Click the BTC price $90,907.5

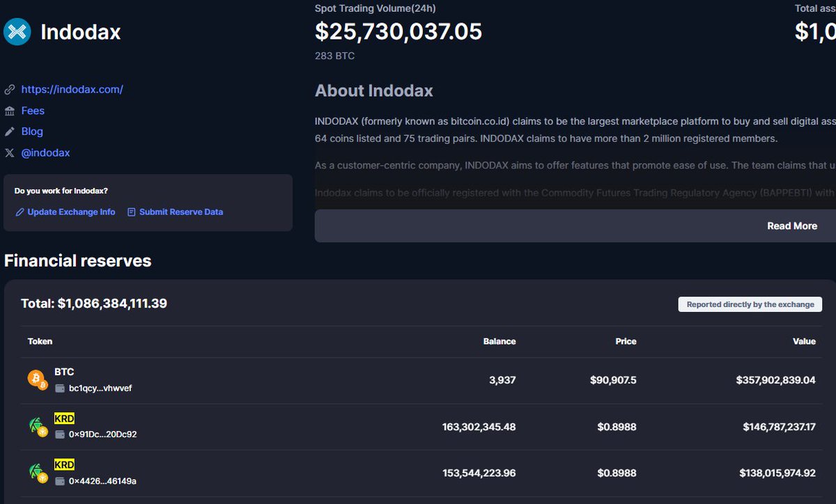coord(613,380)
